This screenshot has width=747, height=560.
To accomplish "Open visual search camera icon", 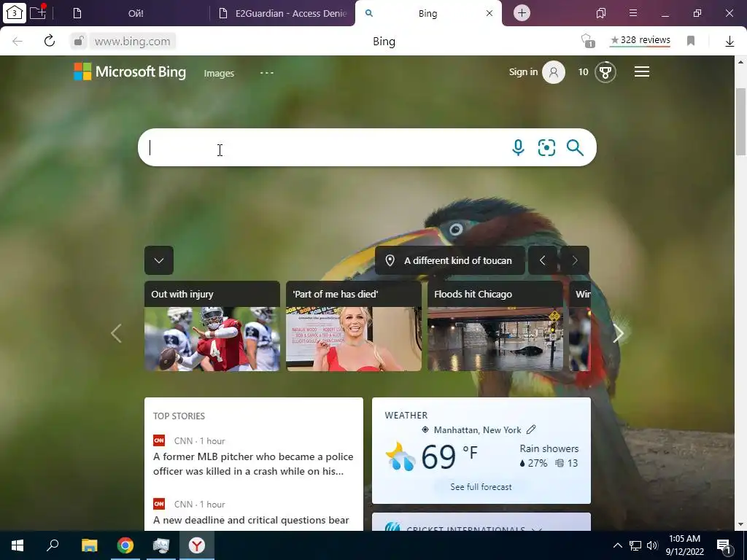I will pos(546,147).
